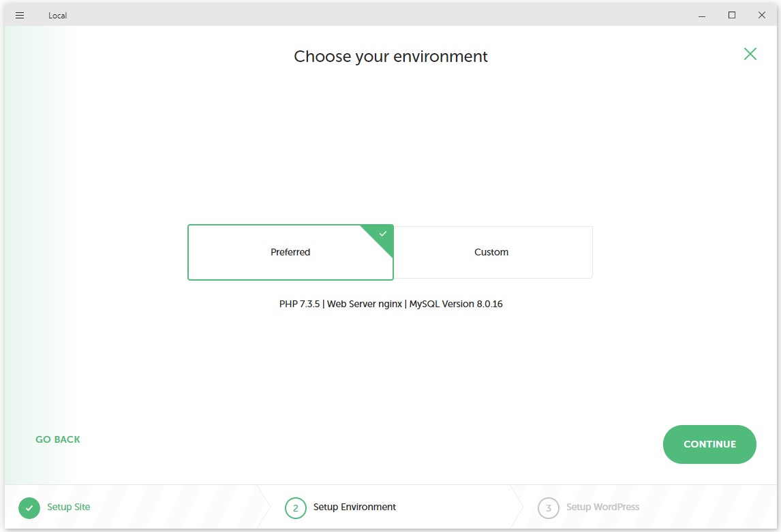Go to the Setup Site step
This screenshot has width=781, height=532.
(x=68, y=507)
